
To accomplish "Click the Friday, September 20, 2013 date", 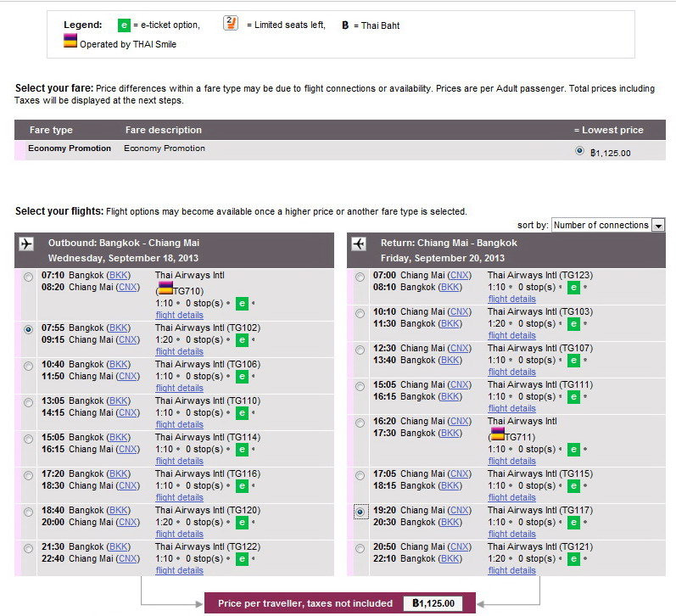I will click(x=443, y=258).
